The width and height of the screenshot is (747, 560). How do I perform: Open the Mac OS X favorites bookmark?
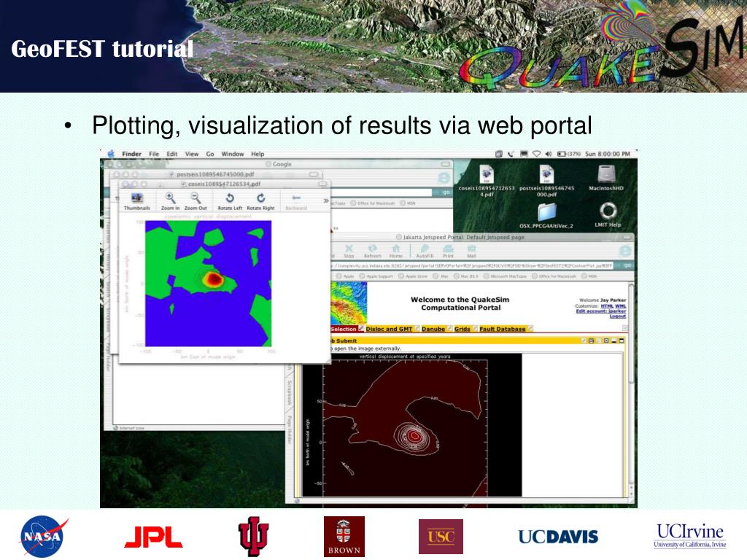[467, 276]
